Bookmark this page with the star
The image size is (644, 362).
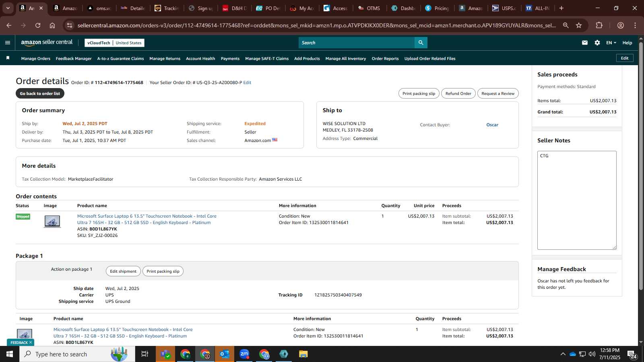click(579, 25)
